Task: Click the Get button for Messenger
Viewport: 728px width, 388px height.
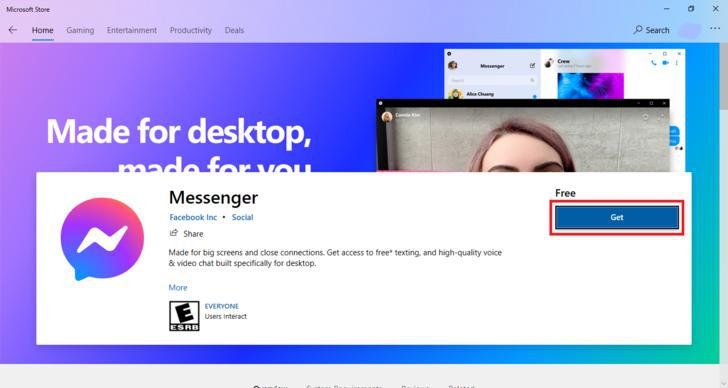Action: tap(617, 217)
